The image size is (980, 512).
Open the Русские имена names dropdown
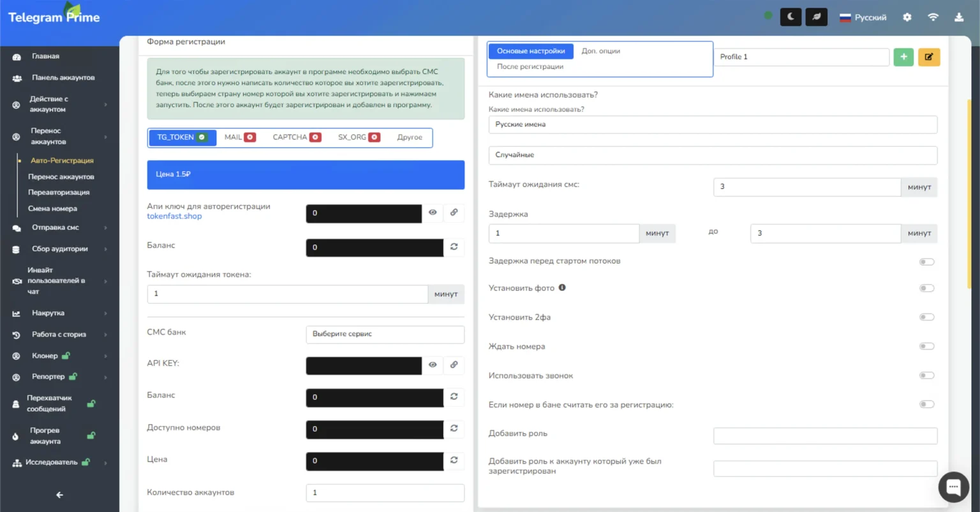click(x=713, y=124)
